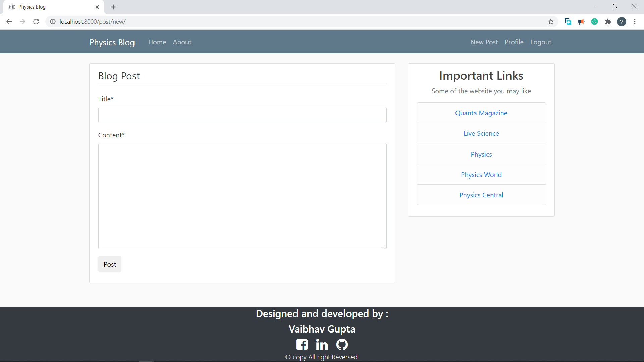The height and width of the screenshot is (362, 644).
Task: Go to Home in navbar
Action: coord(157,42)
